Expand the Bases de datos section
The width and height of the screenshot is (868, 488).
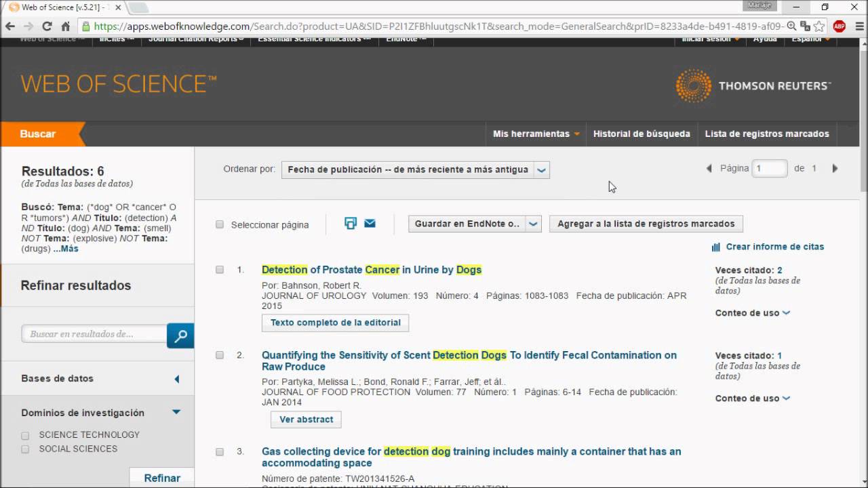coord(176,379)
